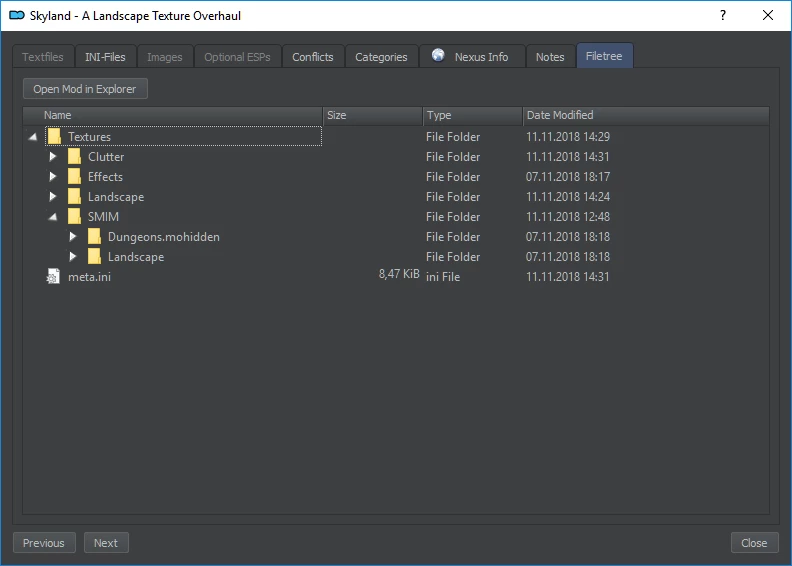Image resolution: width=792 pixels, height=566 pixels.
Task: Sort by the Type column header
Action: tap(472, 115)
